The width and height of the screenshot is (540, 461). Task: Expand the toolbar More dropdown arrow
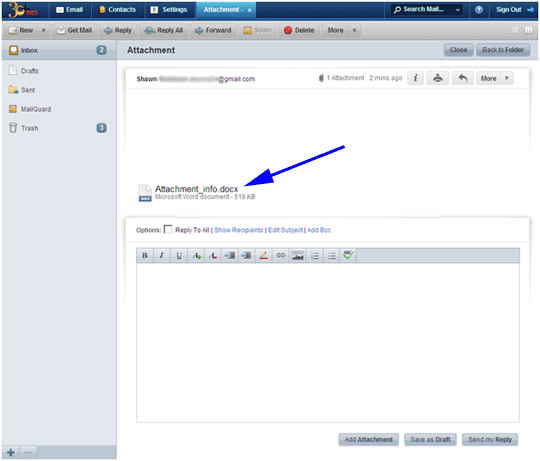(x=354, y=31)
